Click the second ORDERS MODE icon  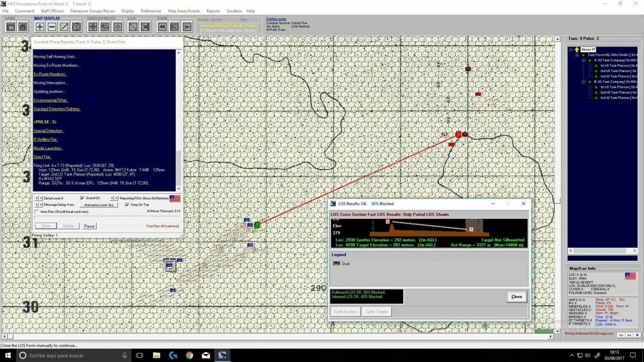click(x=105, y=27)
